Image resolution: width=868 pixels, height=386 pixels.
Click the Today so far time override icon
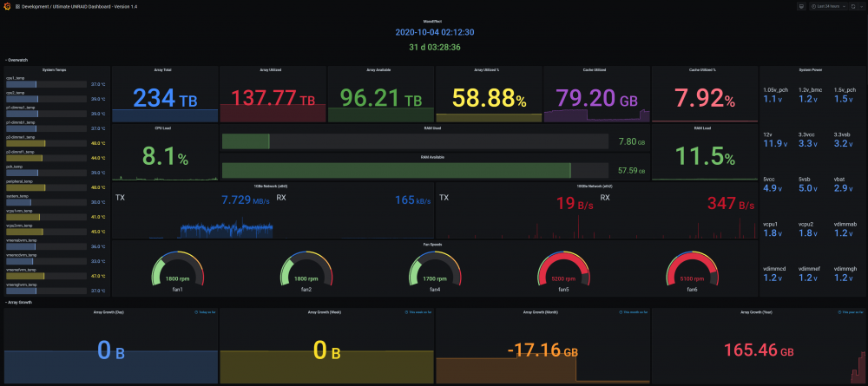196,312
